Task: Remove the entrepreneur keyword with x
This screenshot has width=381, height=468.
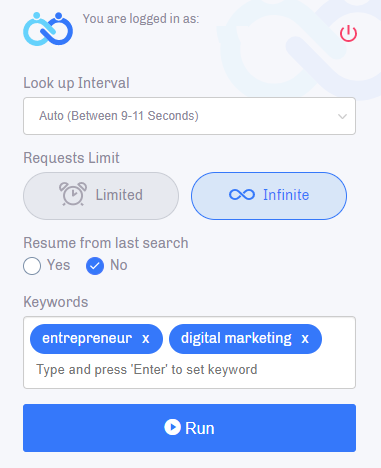Action: point(146,339)
